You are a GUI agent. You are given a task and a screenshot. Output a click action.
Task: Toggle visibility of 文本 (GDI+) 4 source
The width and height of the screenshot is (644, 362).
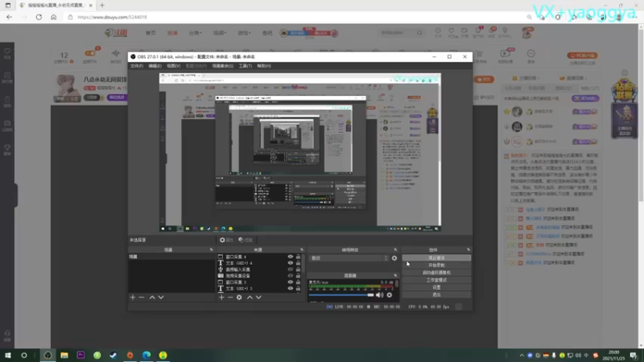tap(291, 263)
